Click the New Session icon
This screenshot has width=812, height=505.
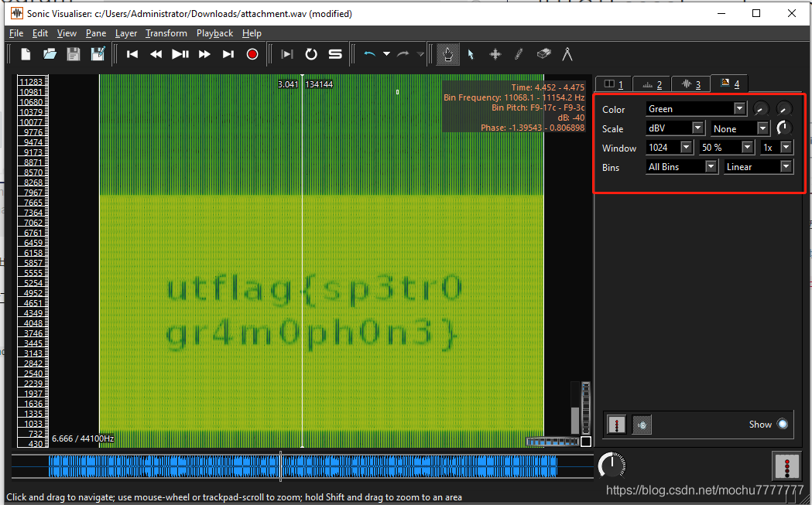[26, 54]
